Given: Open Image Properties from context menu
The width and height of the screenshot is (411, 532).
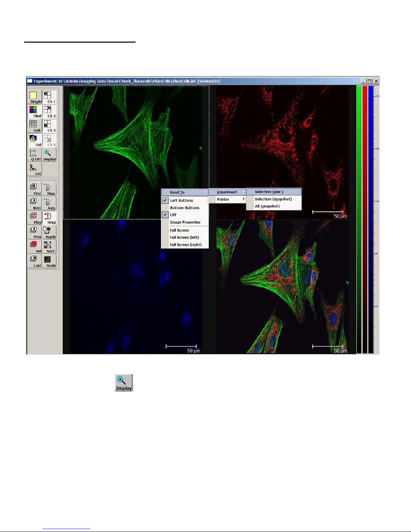Looking at the screenshot, I should (x=185, y=222).
